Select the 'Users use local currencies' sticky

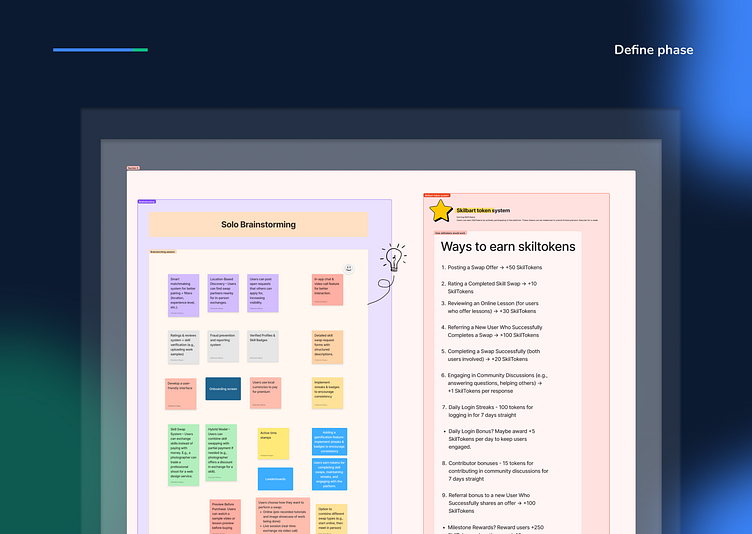(265, 393)
